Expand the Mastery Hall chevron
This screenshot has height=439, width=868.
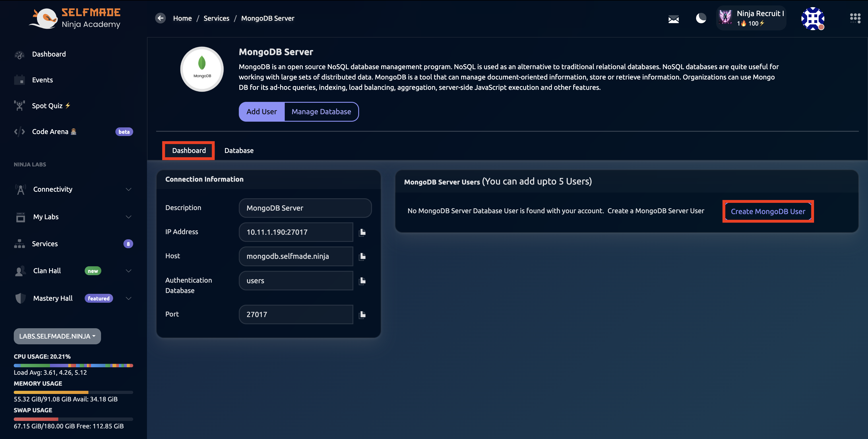128,298
